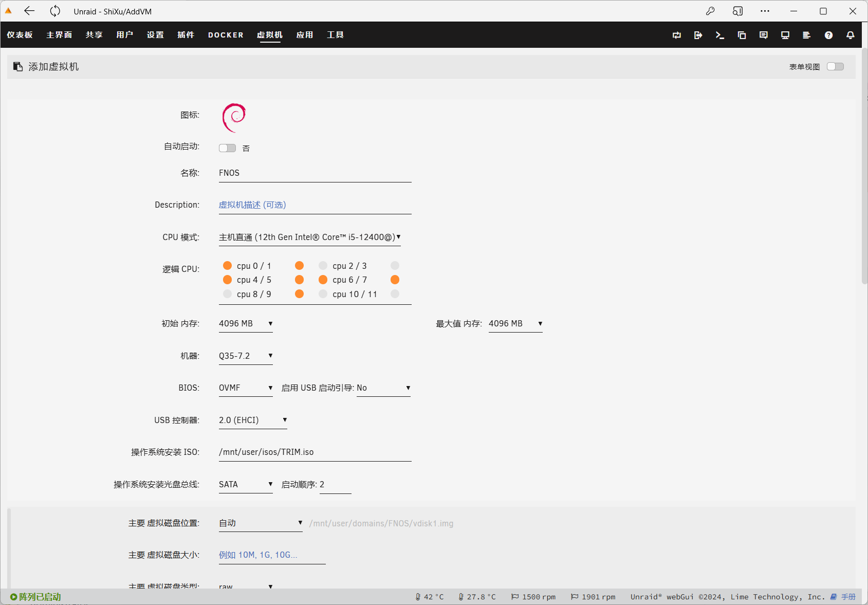Open the BIOS OVMF dropdown

point(245,388)
